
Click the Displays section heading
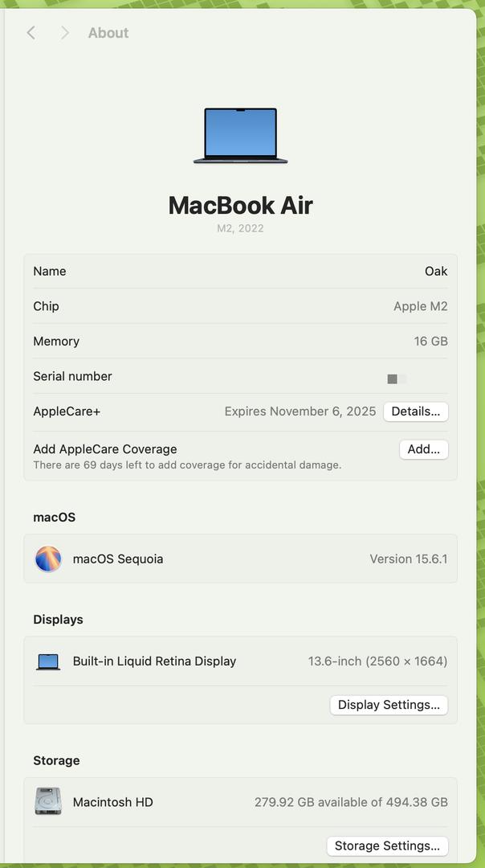pos(58,620)
